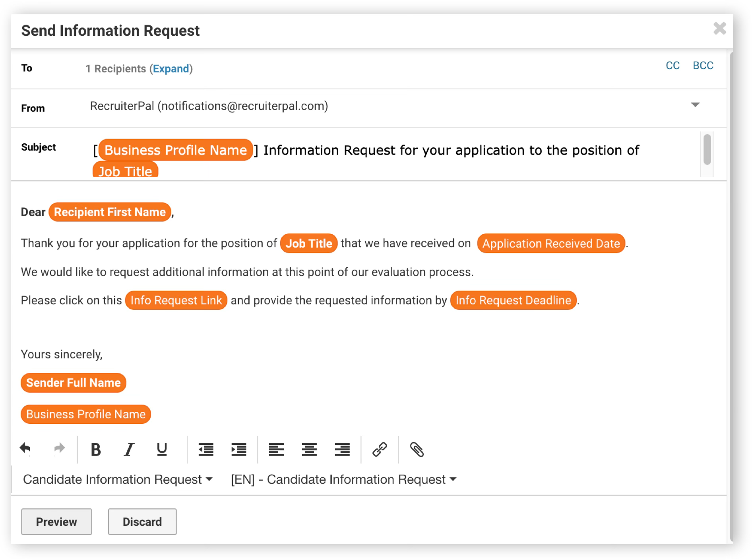Expand the recipients list

pos(171,69)
